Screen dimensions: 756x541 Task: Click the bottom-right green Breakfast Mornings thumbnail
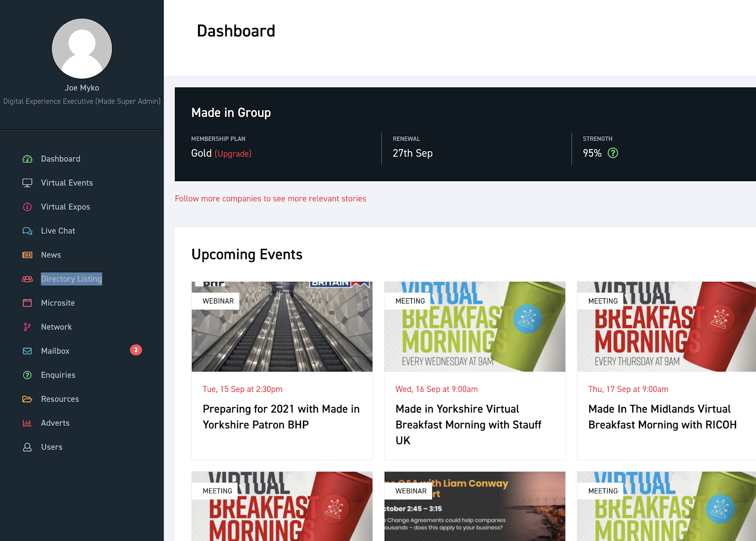[666, 506]
